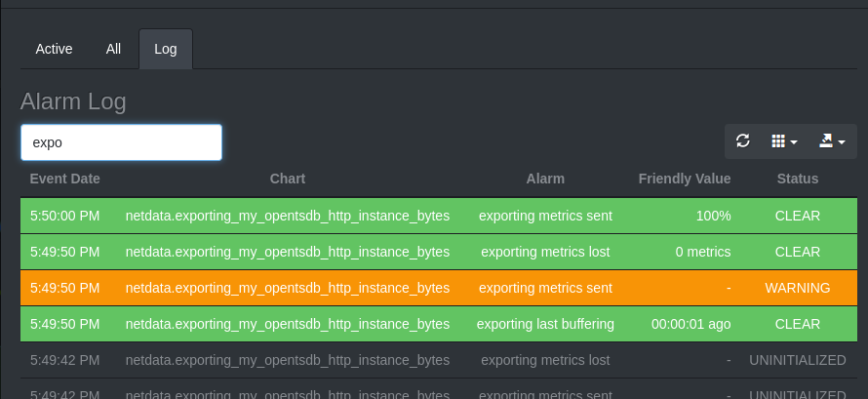Viewport: 868px width, 399px height.
Task: Sort by the Friendly Value column header
Action: click(x=685, y=179)
